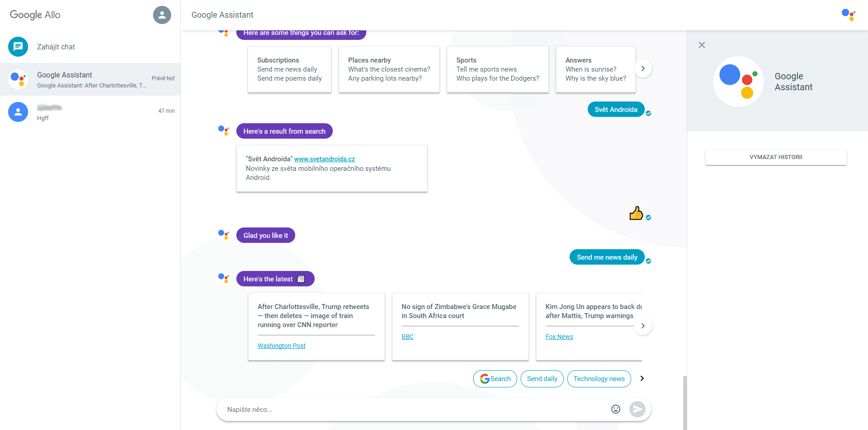Click the newspaper emoji in Here's the latest
The height and width of the screenshot is (430, 868).
click(301, 279)
